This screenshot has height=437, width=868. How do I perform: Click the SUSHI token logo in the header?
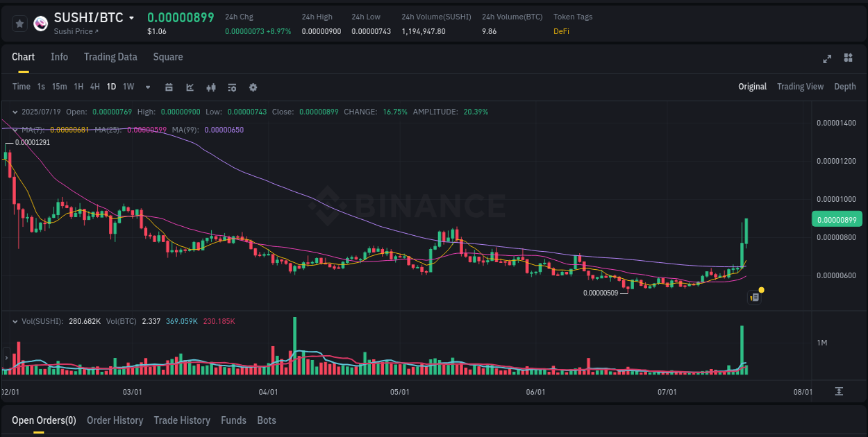[40, 23]
